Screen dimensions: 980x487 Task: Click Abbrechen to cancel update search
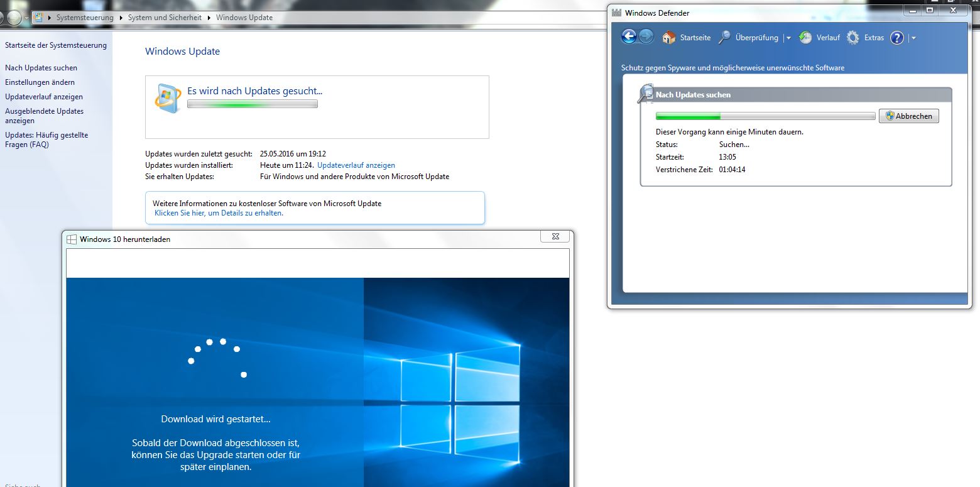[908, 116]
